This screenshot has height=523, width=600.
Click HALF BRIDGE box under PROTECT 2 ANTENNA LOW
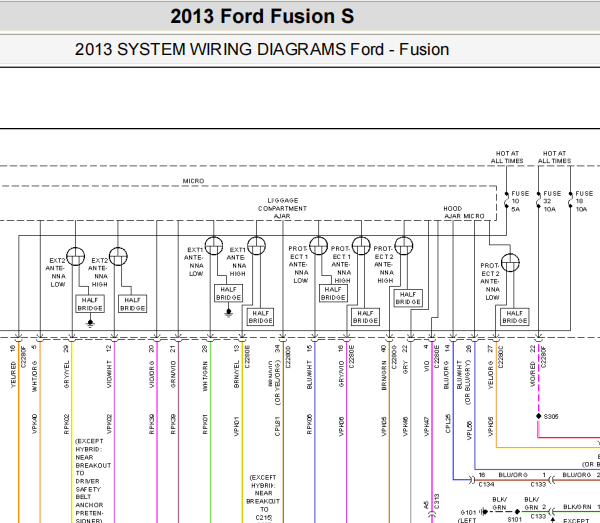click(x=515, y=317)
